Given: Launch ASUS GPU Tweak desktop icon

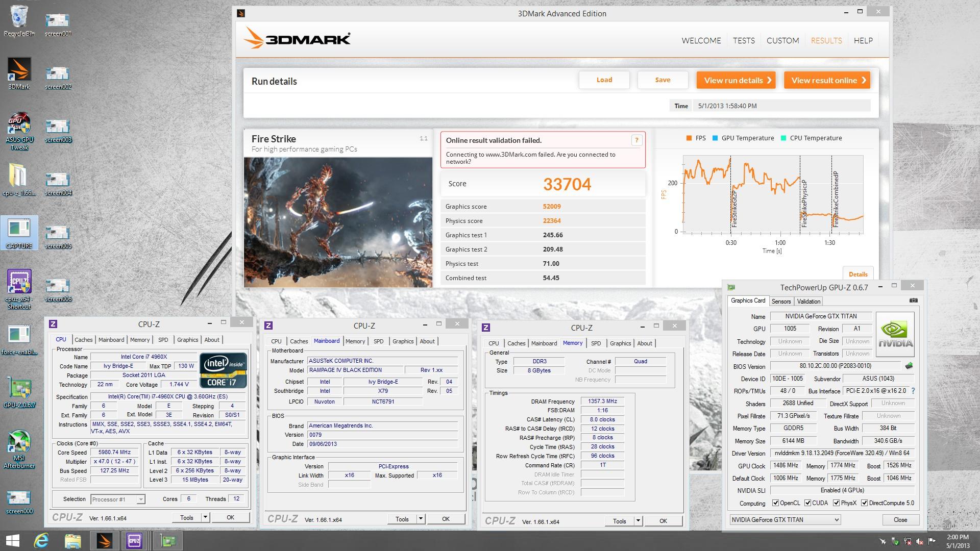Looking at the screenshot, I should click(x=19, y=131).
